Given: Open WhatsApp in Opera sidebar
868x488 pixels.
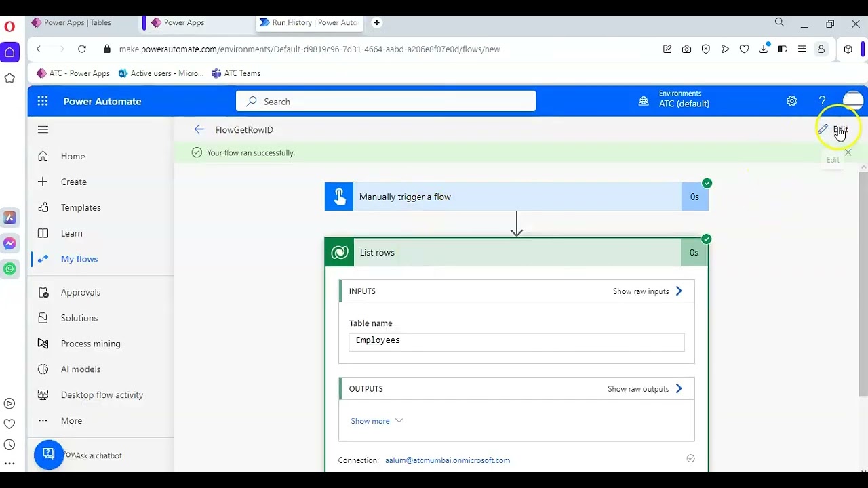Looking at the screenshot, I should [x=9, y=269].
